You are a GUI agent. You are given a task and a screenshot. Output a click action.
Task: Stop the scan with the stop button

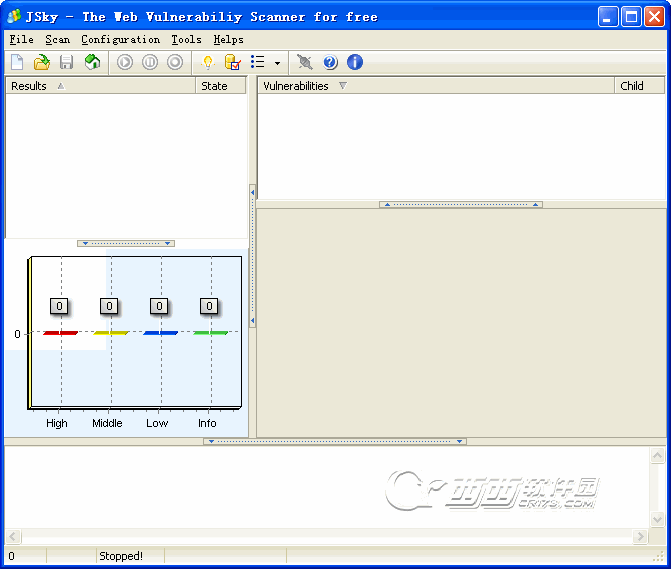[175, 62]
